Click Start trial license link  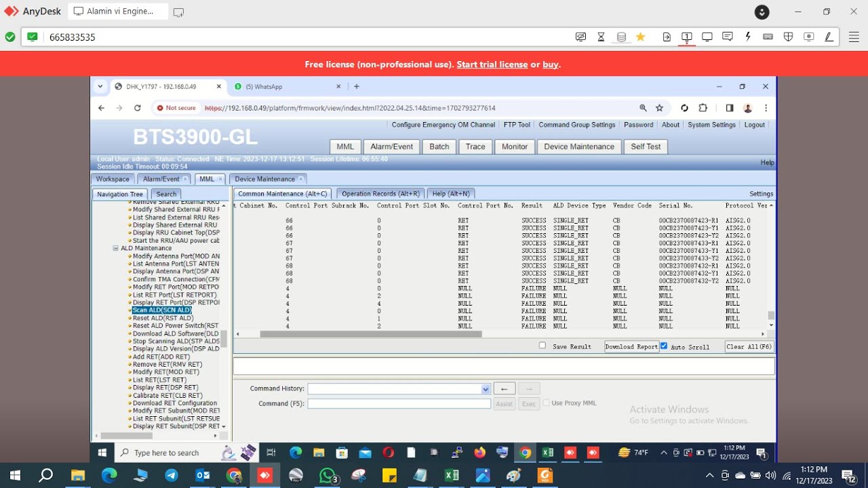coord(492,64)
